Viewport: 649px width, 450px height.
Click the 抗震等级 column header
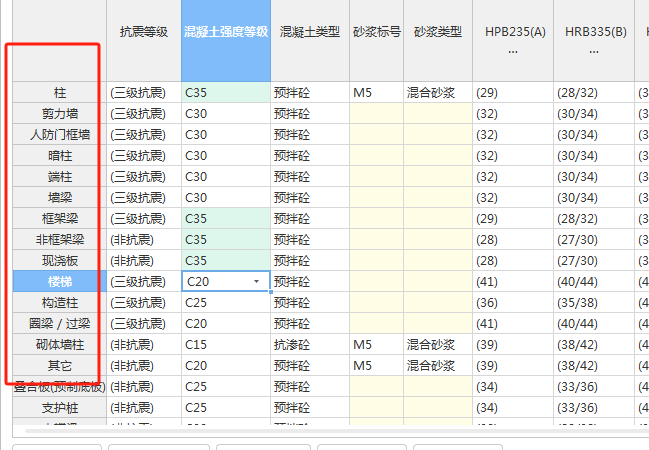pos(144,41)
